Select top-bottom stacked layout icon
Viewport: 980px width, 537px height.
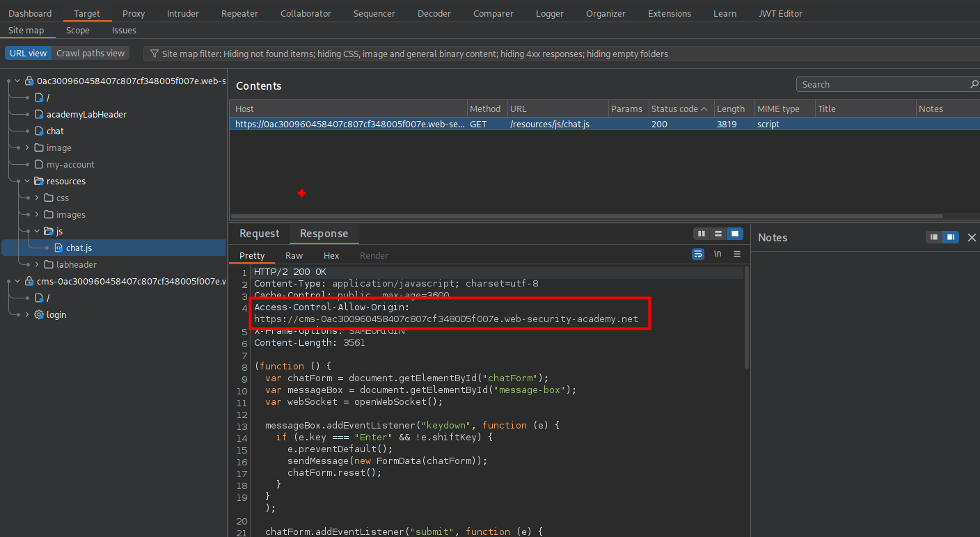pyautogui.click(x=718, y=234)
